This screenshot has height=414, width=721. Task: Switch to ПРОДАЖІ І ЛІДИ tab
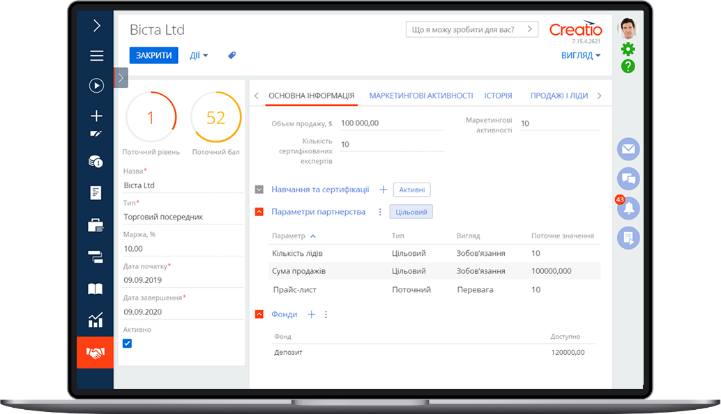(559, 96)
